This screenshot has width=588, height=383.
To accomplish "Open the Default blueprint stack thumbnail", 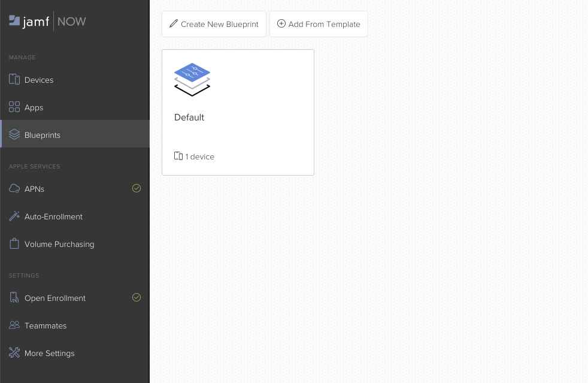I will tap(192, 80).
